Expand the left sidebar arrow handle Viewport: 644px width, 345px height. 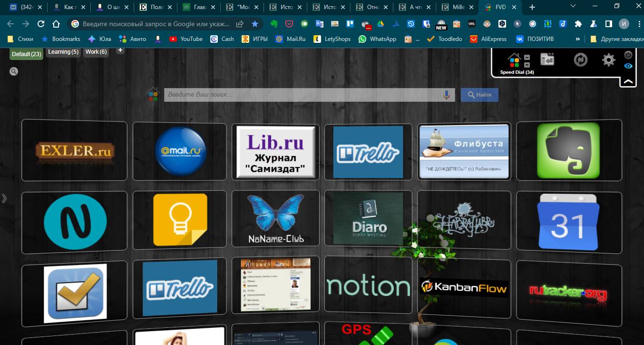(4, 198)
